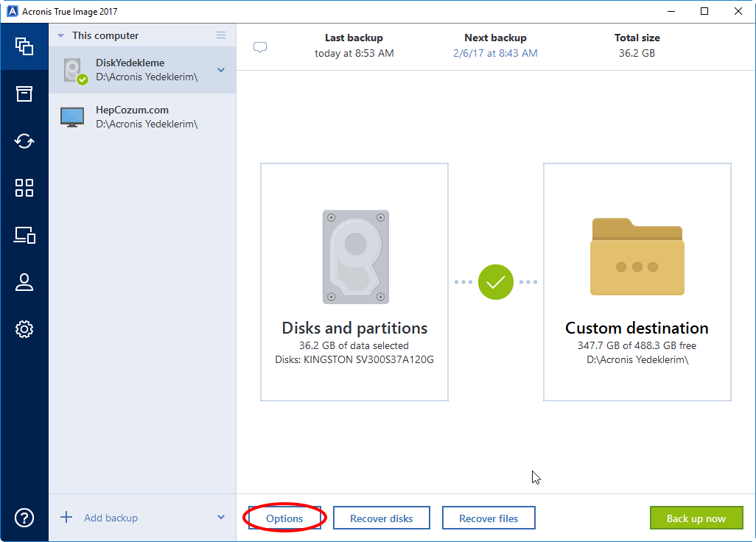Open the Sync section icon
This screenshot has width=756, height=542.
(24, 141)
